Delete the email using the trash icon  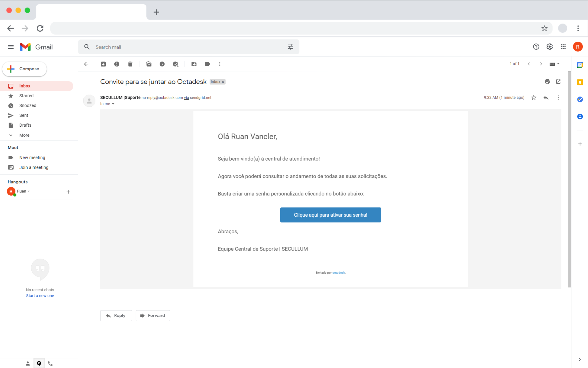coord(130,64)
